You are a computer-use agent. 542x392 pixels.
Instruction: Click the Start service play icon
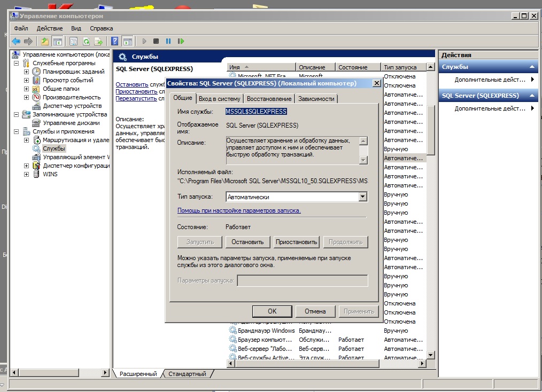(144, 42)
